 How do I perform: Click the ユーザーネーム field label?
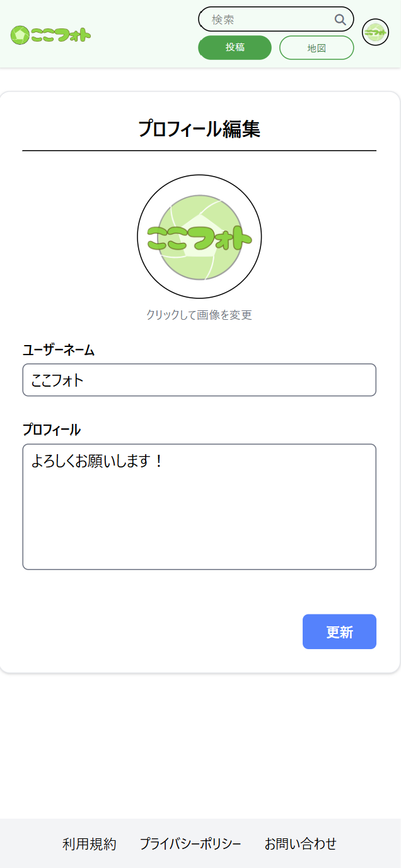(x=59, y=351)
